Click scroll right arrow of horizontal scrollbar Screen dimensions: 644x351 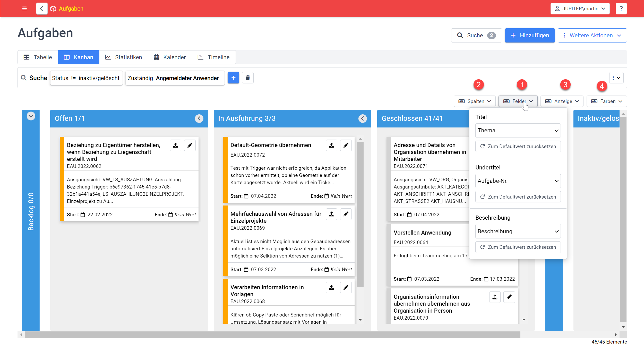616,335
